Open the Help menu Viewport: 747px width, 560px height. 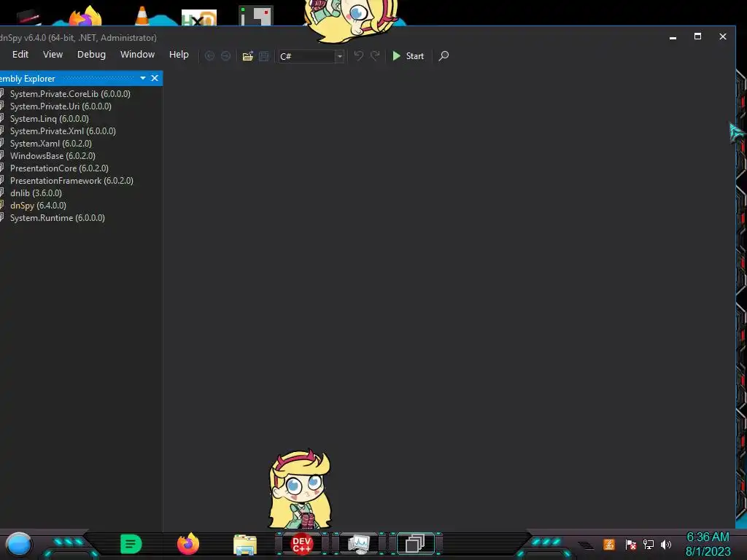179,54
